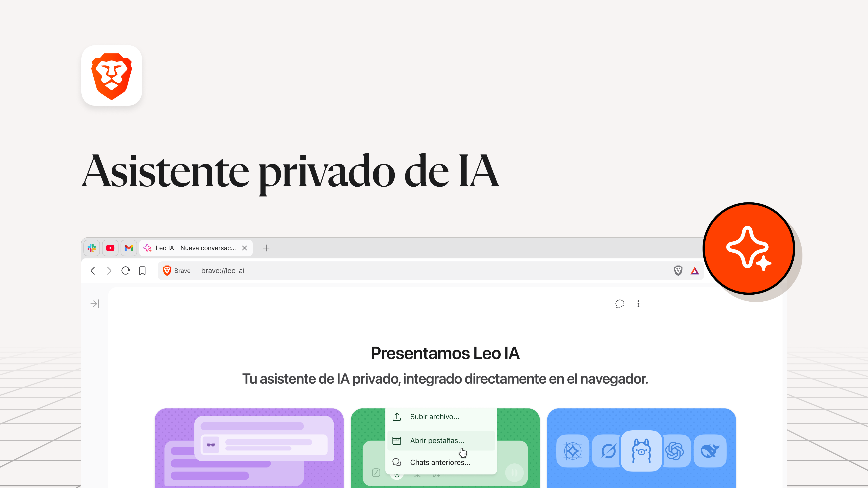Viewport: 868px width, 488px height.
Task: Go forward with the arrow button
Action: [x=109, y=270]
